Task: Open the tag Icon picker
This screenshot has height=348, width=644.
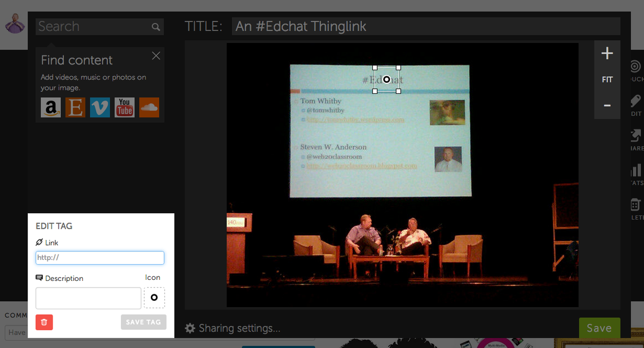Action: (x=154, y=298)
